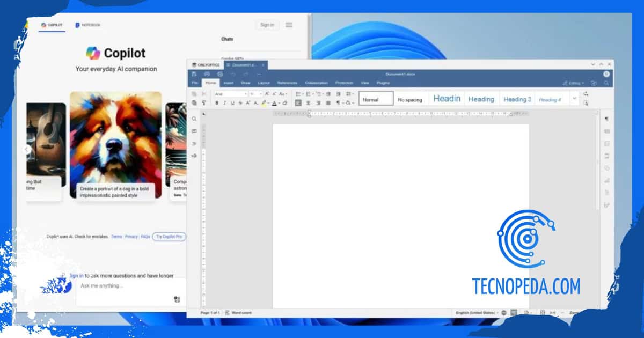Open the Editing mode dropdown
The height and width of the screenshot is (338, 644).
tap(573, 83)
